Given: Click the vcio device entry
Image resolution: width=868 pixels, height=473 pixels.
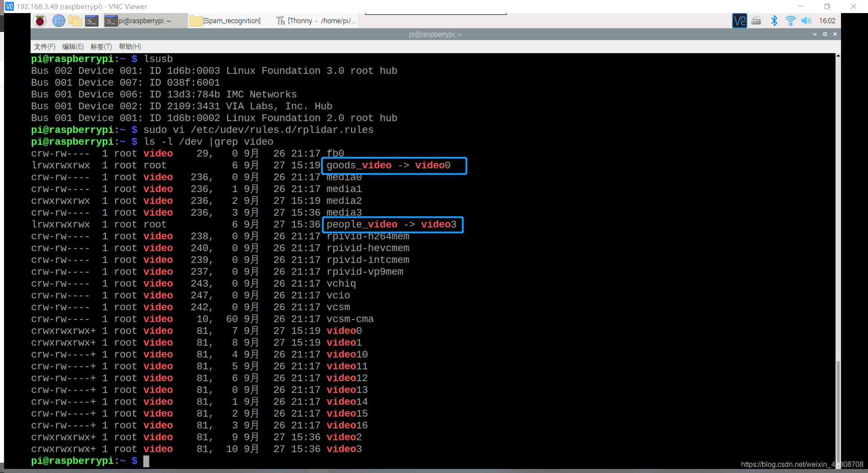Looking at the screenshot, I should (338, 296).
